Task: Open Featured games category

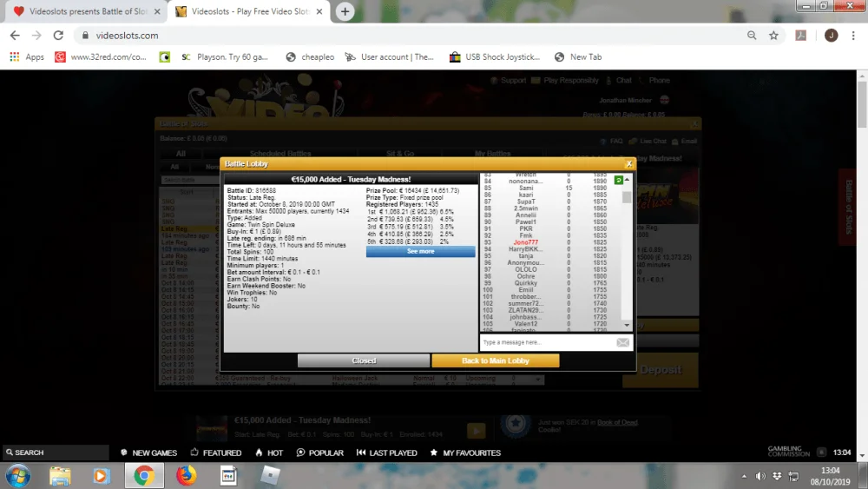Action: (216, 453)
